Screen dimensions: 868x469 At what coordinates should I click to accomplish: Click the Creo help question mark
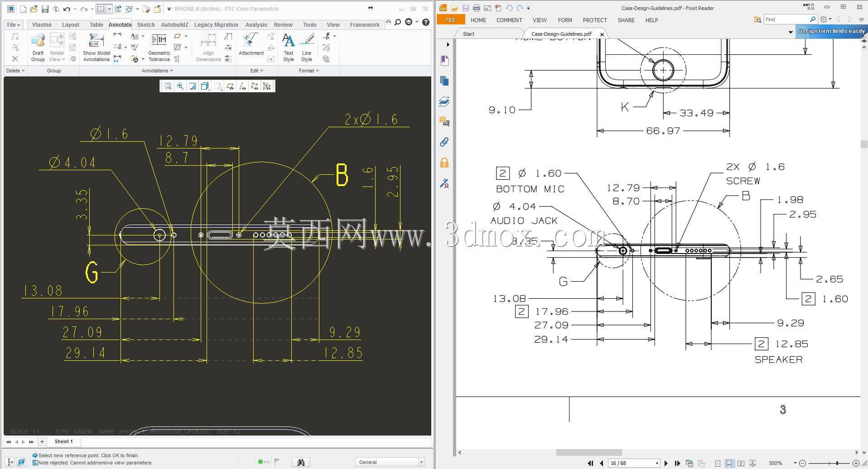[426, 22]
